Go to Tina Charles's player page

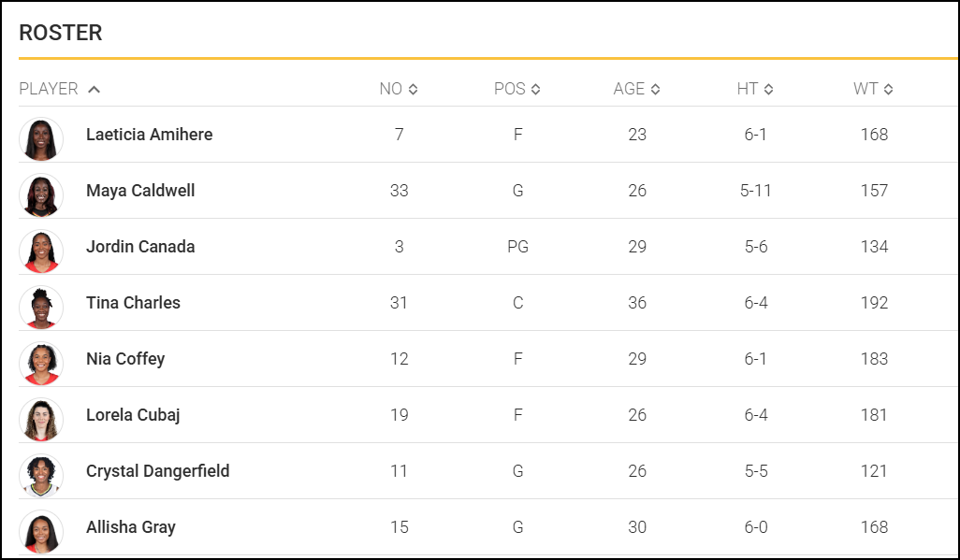click(x=133, y=303)
